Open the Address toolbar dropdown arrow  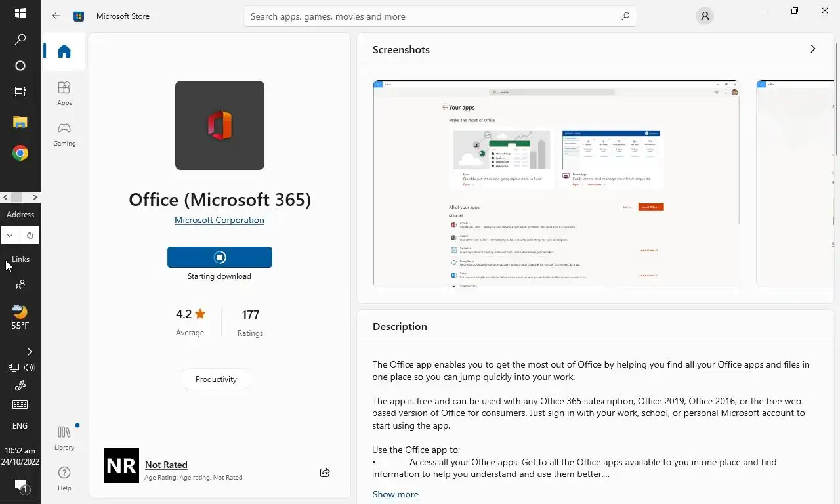[10, 235]
